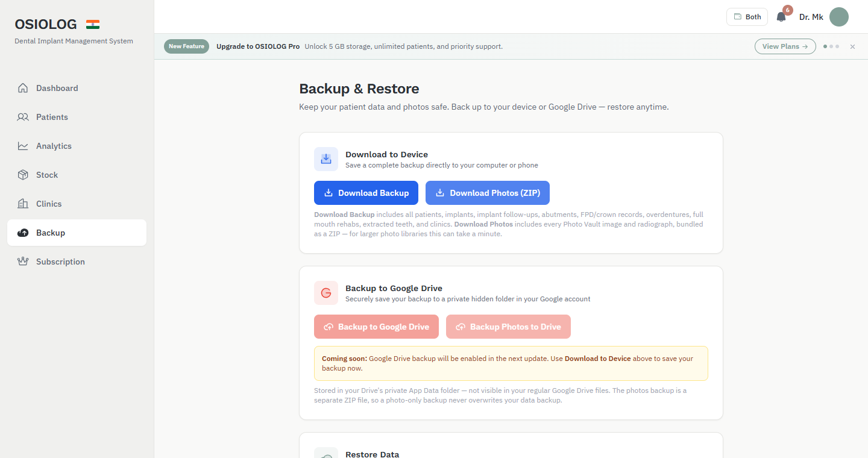Open notifications bell with 6 alerts

tap(782, 16)
